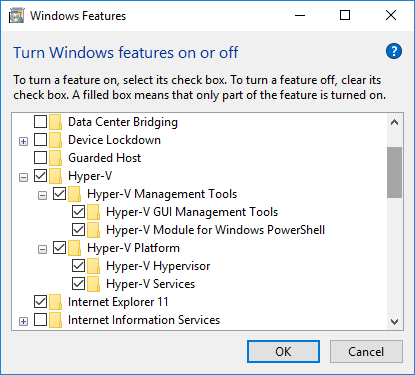Select the Hyper-V GUI Management Tools item
415x375 pixels.
[x=192, y=212]
